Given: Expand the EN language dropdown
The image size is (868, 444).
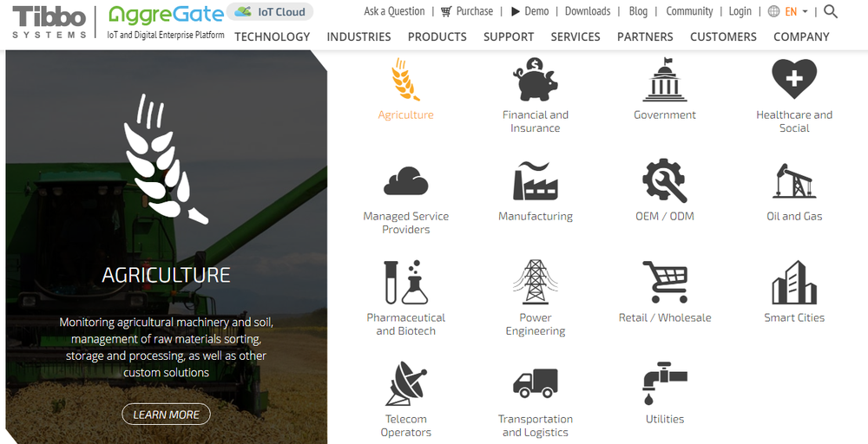Looking at the screenshot, I should pos(797,11).
